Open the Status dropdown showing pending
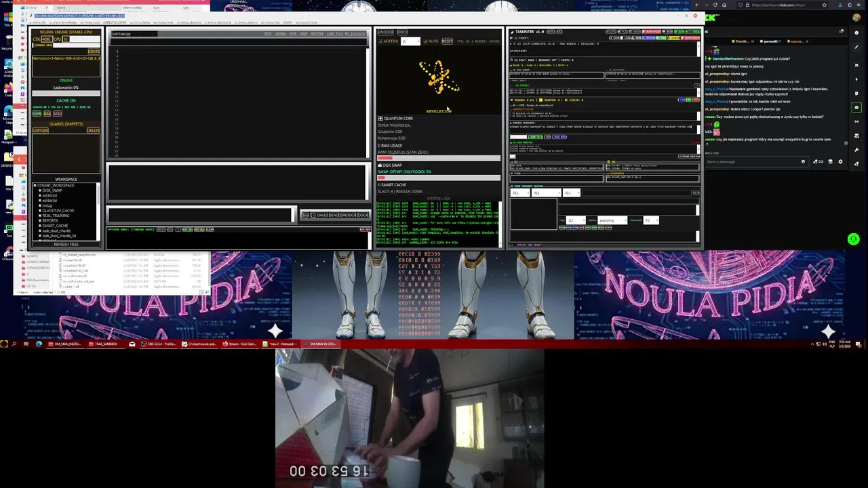The width and height of the screenshot is (868, 488). [612, 220]
